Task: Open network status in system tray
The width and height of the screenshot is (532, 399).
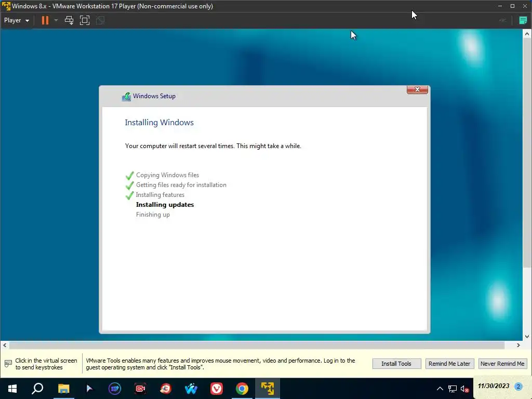Action: tap(453, 389)
